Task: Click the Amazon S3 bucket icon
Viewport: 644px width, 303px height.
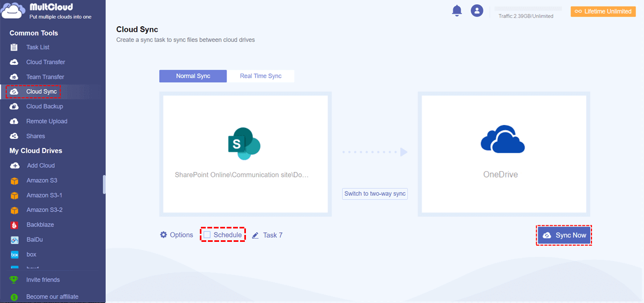Action: pos(14,181)
